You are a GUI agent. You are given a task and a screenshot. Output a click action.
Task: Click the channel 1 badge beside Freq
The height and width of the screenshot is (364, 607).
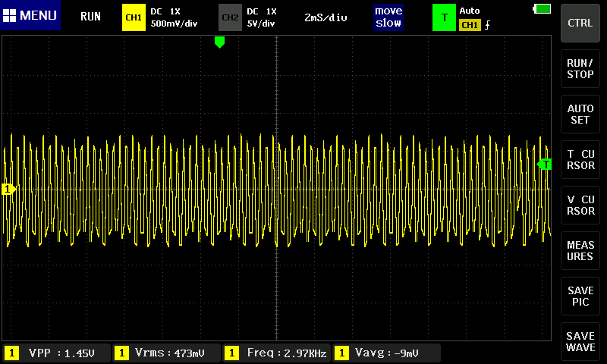pos(231,353)
